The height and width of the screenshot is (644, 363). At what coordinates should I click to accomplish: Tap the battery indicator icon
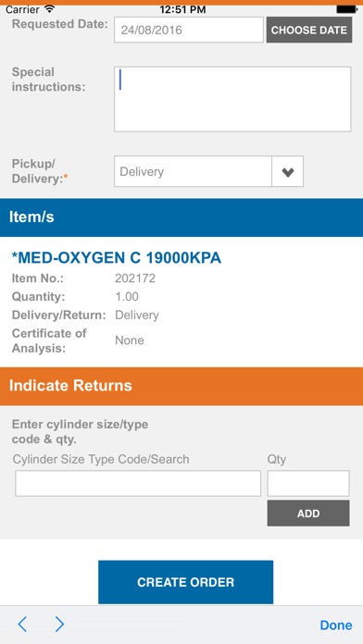pyautogui.click(x=346, y=9)
